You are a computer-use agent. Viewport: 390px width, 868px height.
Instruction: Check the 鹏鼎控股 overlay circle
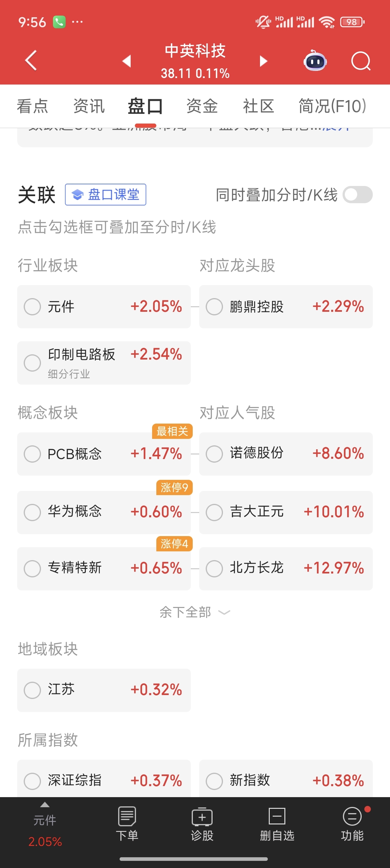coord(214,307)
